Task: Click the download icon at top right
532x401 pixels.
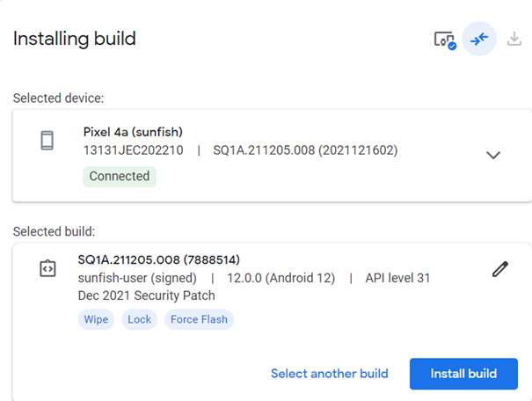Action: point(514,39)
